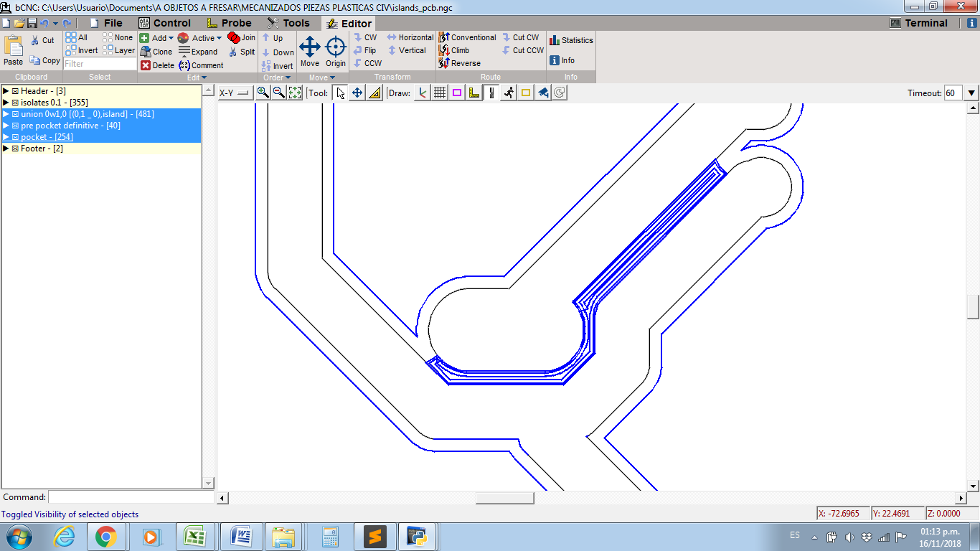
Task: Expand the pocket block
Action: coord(6,137)
